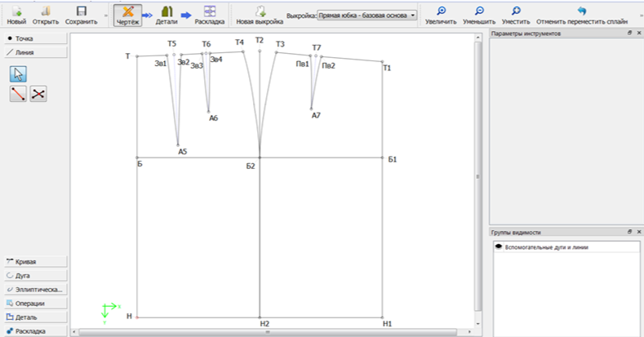Switch to Чертёж drawing mode

(x=127, y=16)
